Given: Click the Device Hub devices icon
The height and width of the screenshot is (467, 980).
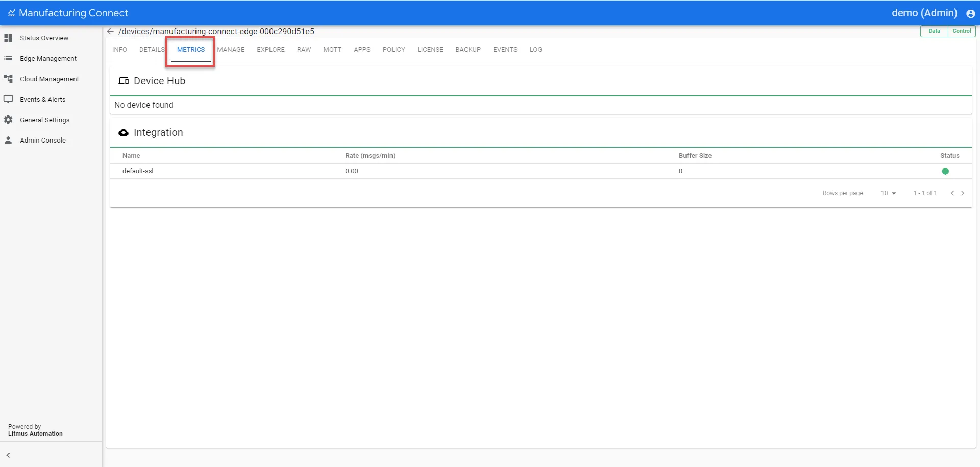Looking at the screenshot, I should 124,81.
